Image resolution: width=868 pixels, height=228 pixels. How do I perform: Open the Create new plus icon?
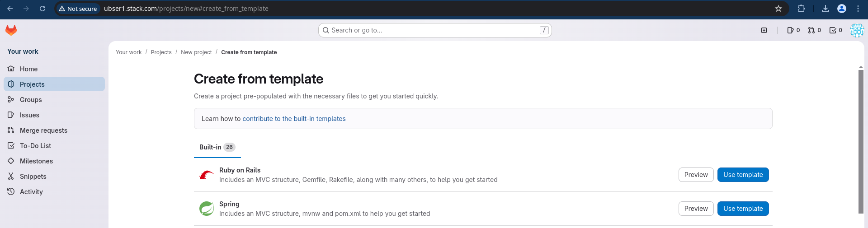pyautogui.click(x=764, y=30)
